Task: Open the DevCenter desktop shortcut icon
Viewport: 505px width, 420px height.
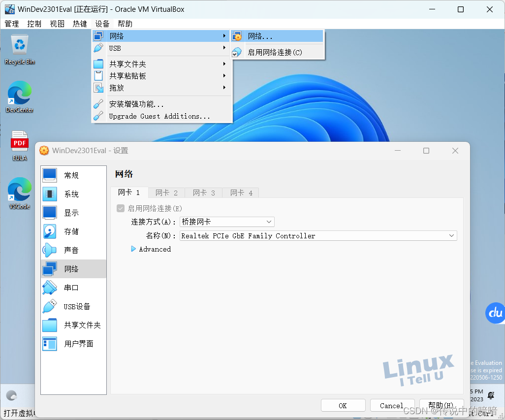Action: tap(20, 94)
